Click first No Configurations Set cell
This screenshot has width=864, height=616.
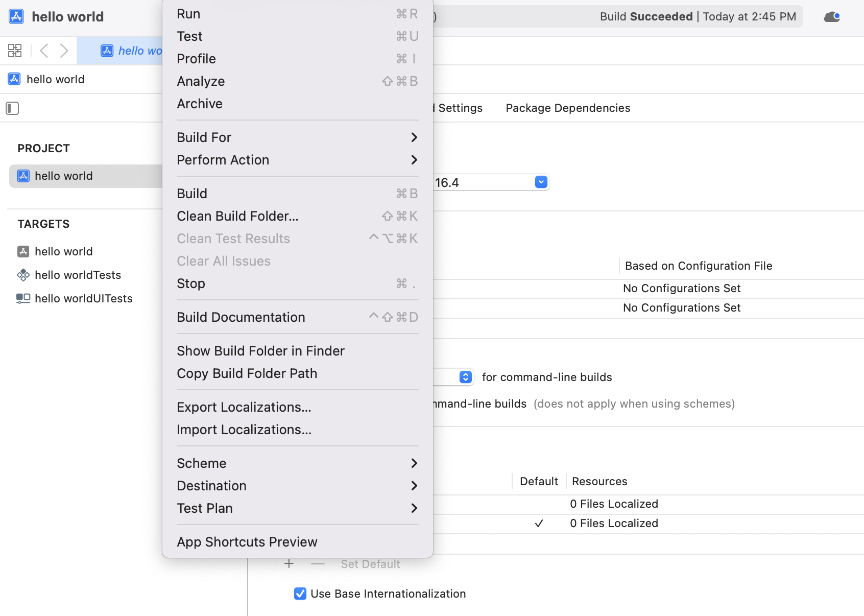pos(682,289)
